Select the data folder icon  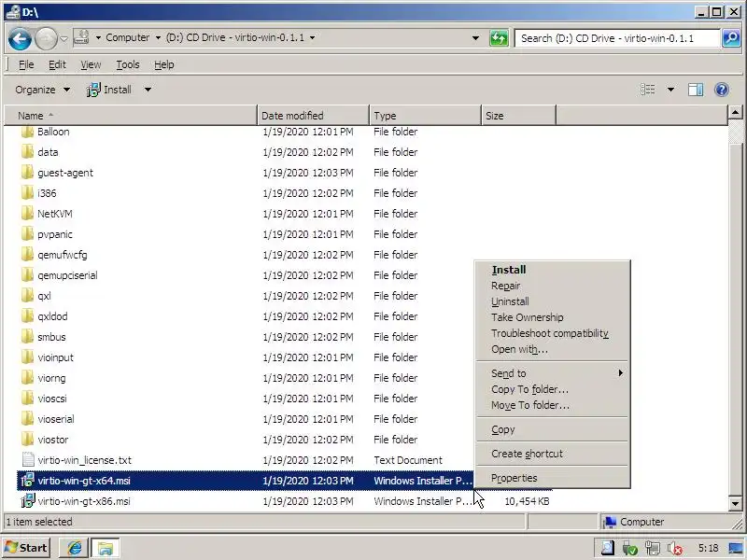pos(28,152)
